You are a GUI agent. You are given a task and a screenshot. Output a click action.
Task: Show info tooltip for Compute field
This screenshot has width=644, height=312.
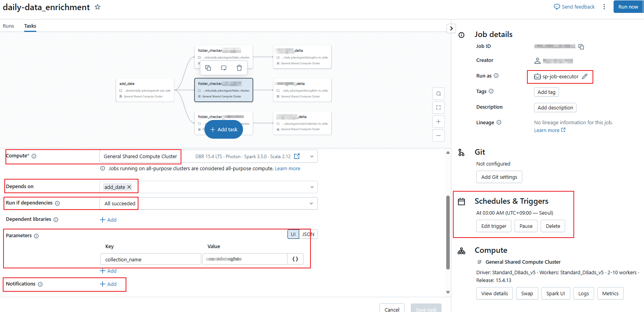click(34, 156)
